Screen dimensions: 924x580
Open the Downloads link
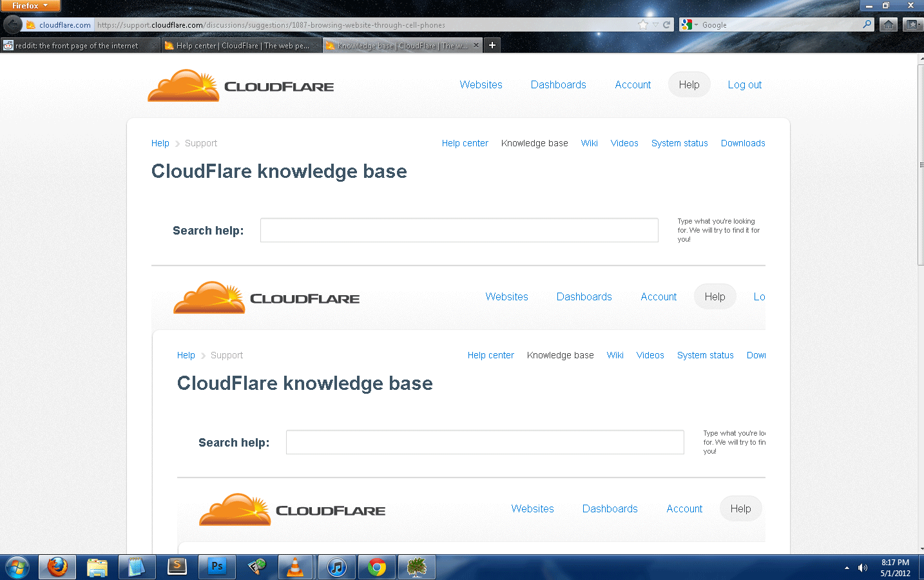[743, 143]
